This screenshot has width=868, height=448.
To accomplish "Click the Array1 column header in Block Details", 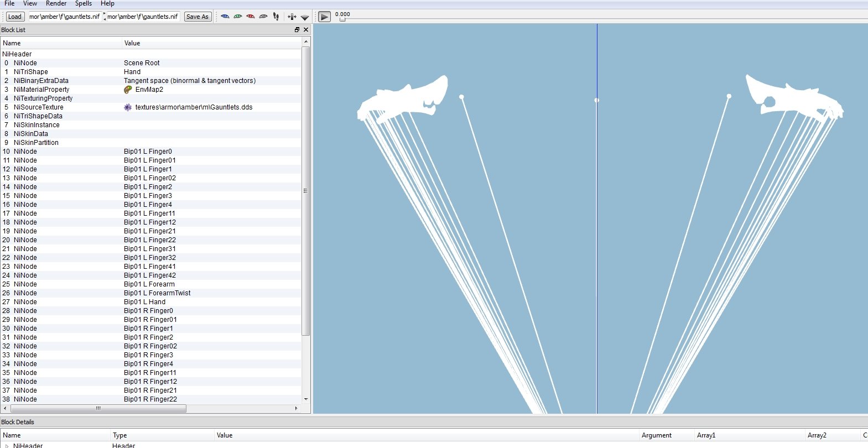I will (x=750, y=435).
